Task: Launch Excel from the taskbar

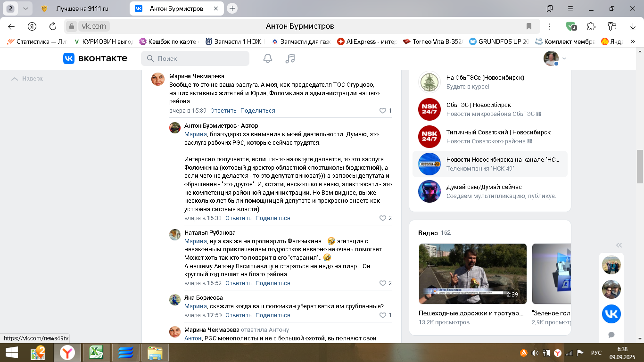Action: pos(96,352)
